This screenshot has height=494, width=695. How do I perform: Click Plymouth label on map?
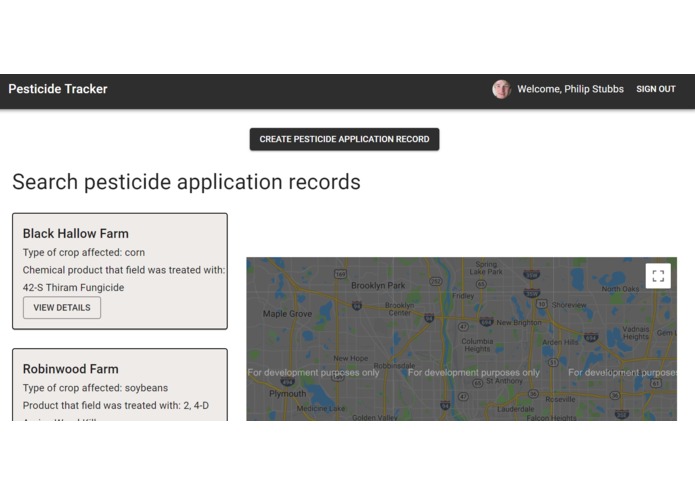288,393
